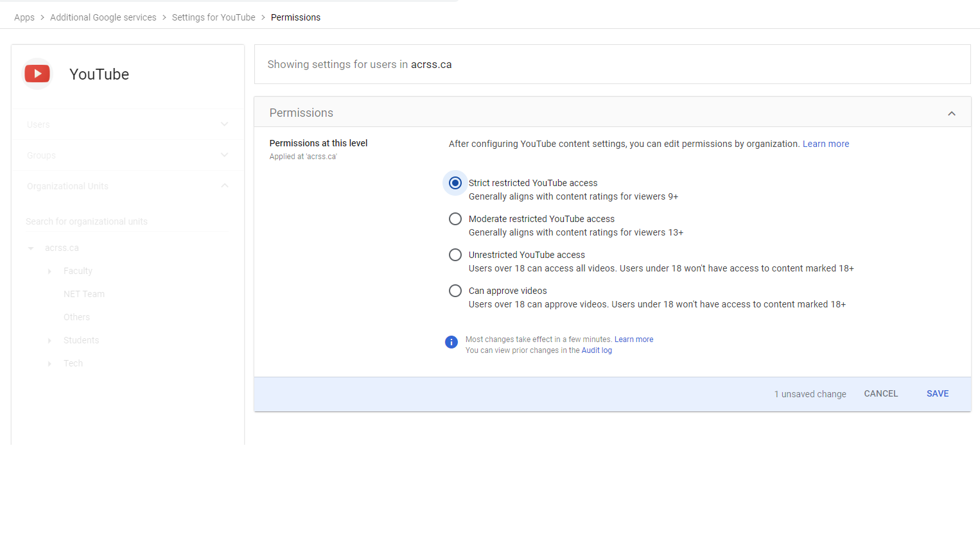This screenshot has width=980, height=541.
Task: Open Learn more link about permissions
Action: pos(826,144)
